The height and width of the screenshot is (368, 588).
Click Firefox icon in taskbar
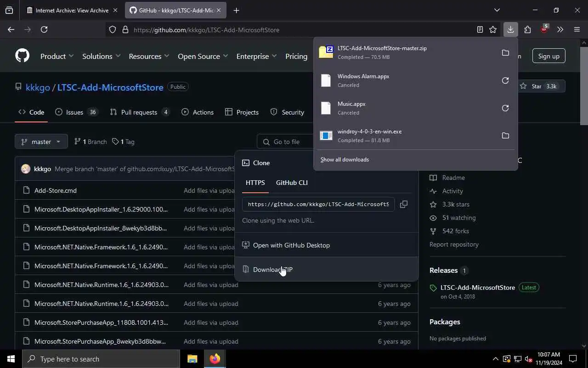point(215,359)
